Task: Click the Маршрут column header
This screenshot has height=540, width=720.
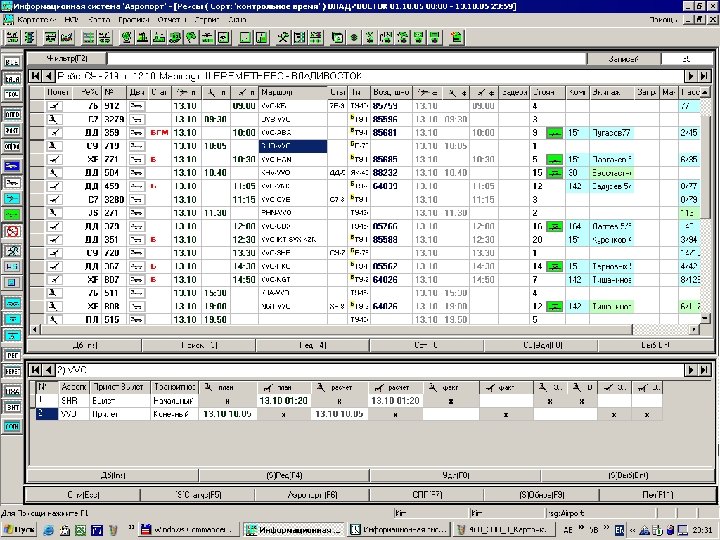Action: [292, 92]
